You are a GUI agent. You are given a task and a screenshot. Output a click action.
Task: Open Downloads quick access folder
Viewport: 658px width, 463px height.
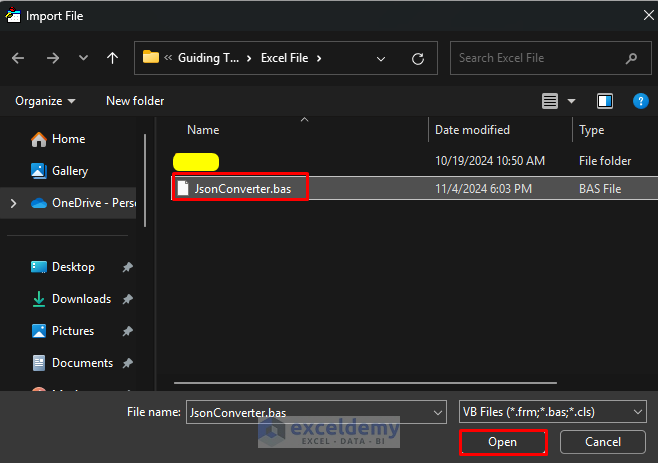pyautogui.click(x=71, y=299)
